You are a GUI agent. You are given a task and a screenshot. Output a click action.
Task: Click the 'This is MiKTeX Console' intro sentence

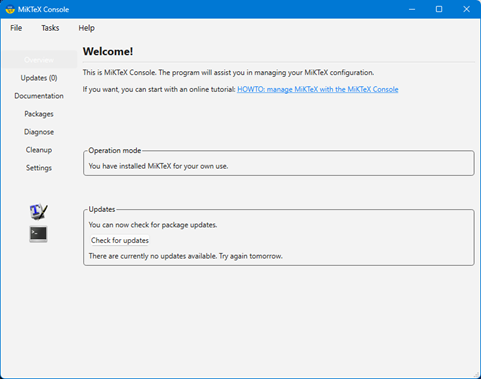pos(228,72)
